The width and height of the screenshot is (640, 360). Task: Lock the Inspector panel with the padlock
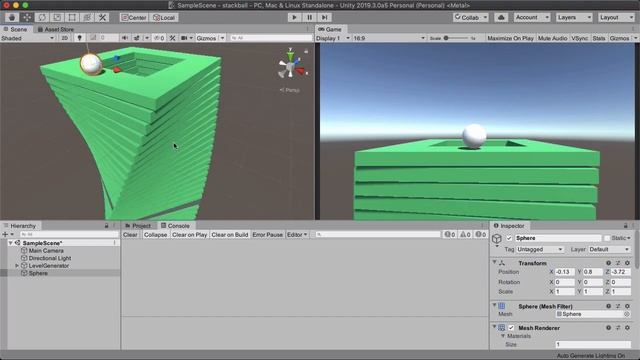(x=625, y=226)
